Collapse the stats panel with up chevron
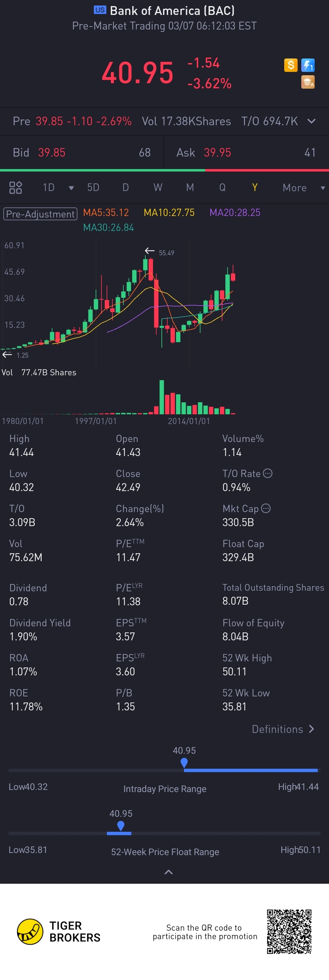 pos(168,872)
